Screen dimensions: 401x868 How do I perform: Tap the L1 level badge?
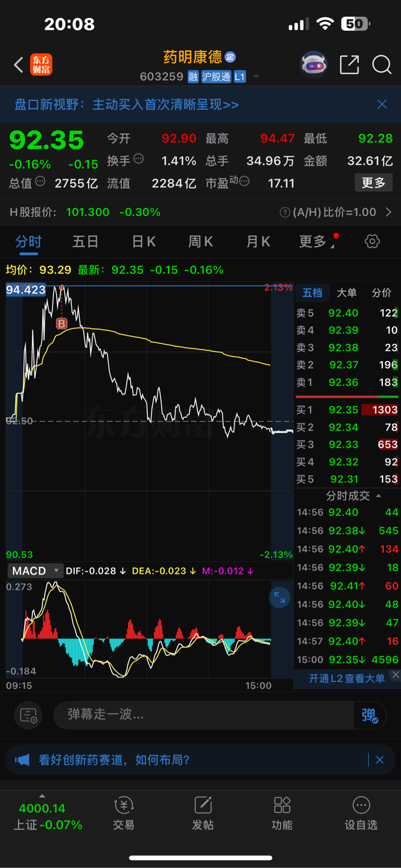(240, 77)
